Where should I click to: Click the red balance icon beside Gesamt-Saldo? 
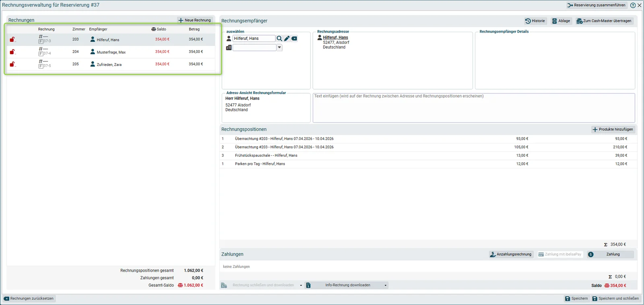pos(180,285)
